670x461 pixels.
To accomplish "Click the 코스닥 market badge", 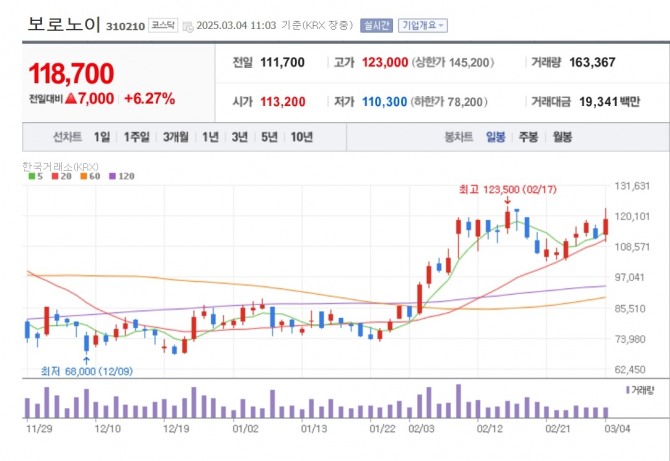I will (163, 24).
